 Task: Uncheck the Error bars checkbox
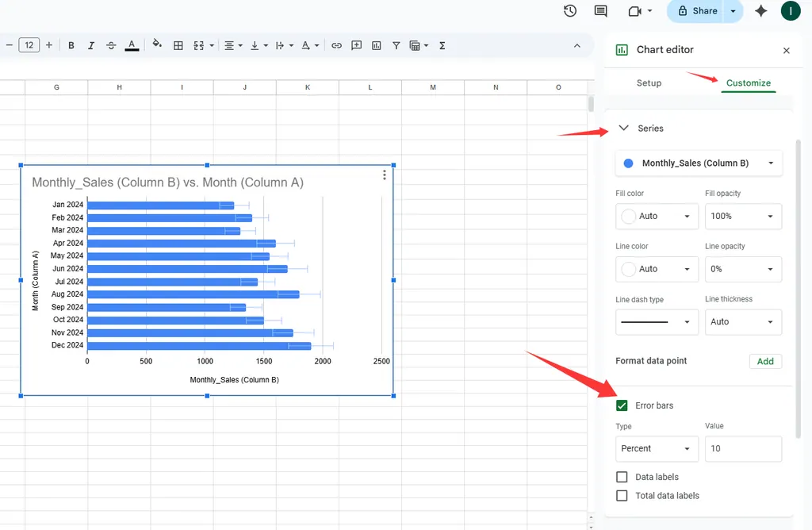622,405
